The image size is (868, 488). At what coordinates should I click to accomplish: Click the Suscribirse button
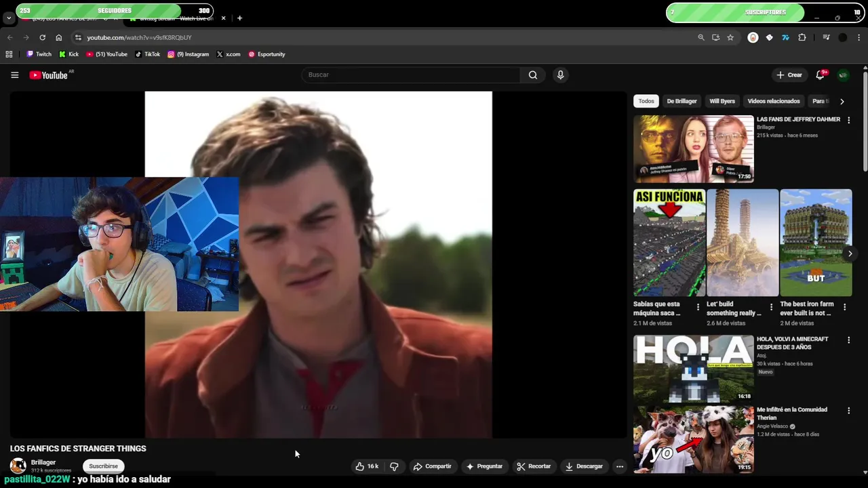(x=103, y=466)
